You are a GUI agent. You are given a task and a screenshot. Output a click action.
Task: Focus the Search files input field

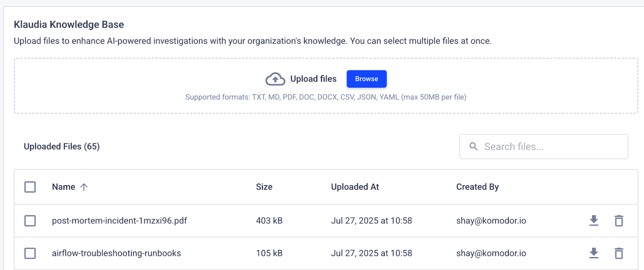point(551,147)
